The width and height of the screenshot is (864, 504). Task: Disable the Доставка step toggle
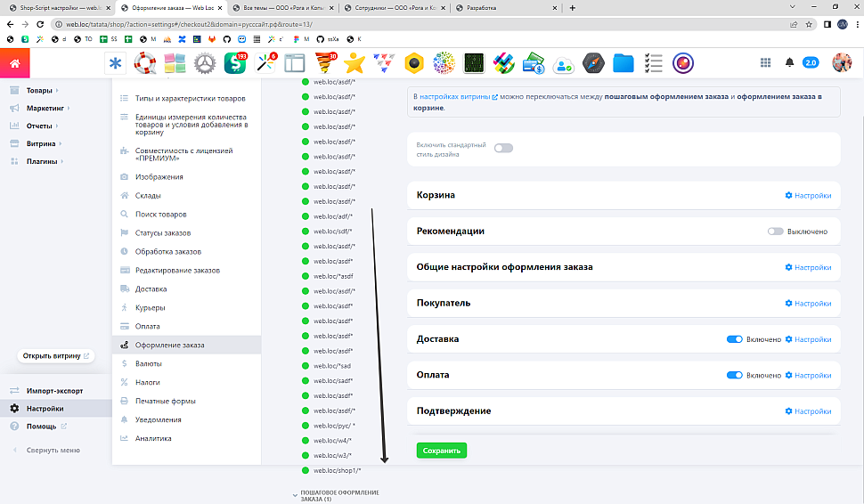pos(735,339)
